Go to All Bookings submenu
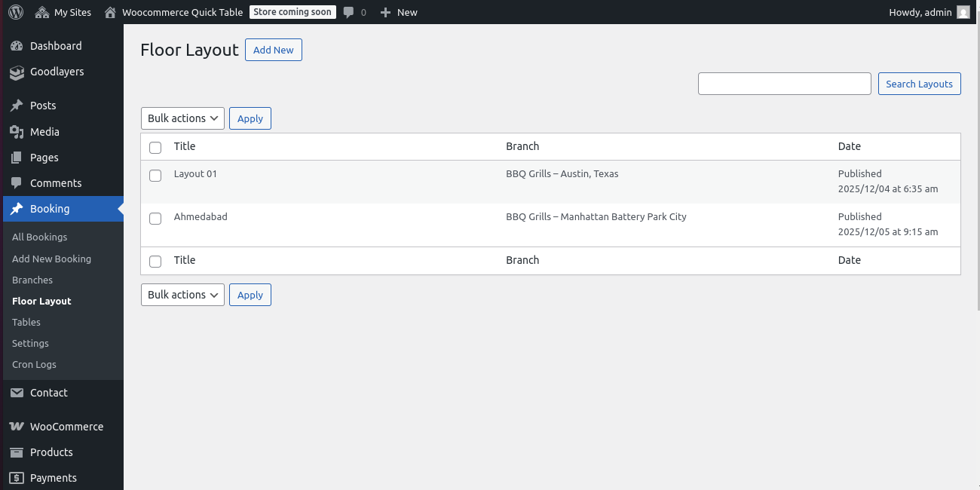 pyautogui.click(x=39, y=237)
